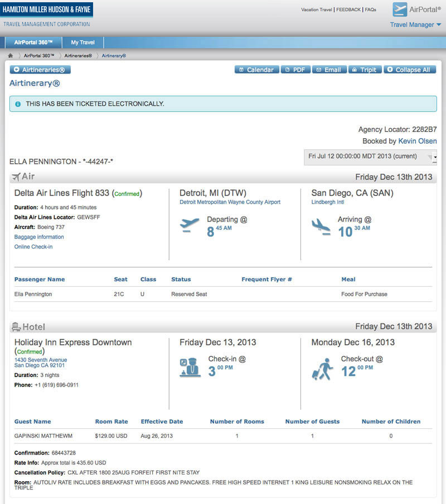Click the Food For Purchase meal cell
Viewport: 446px width, 504px height.
coord(364,294)
